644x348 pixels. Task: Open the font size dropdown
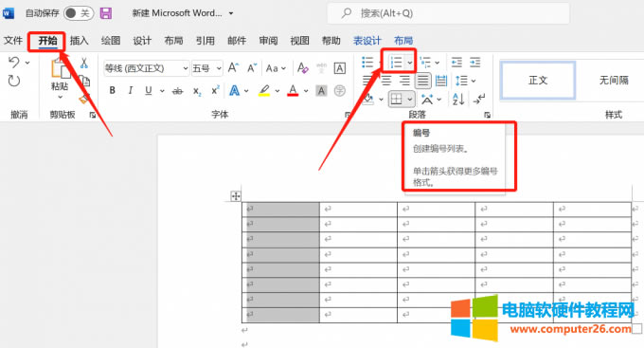click(x=219, y=68)
